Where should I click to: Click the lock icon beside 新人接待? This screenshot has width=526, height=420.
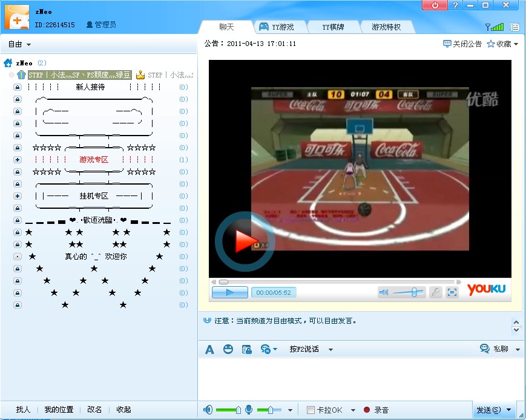tap(18, 87)
